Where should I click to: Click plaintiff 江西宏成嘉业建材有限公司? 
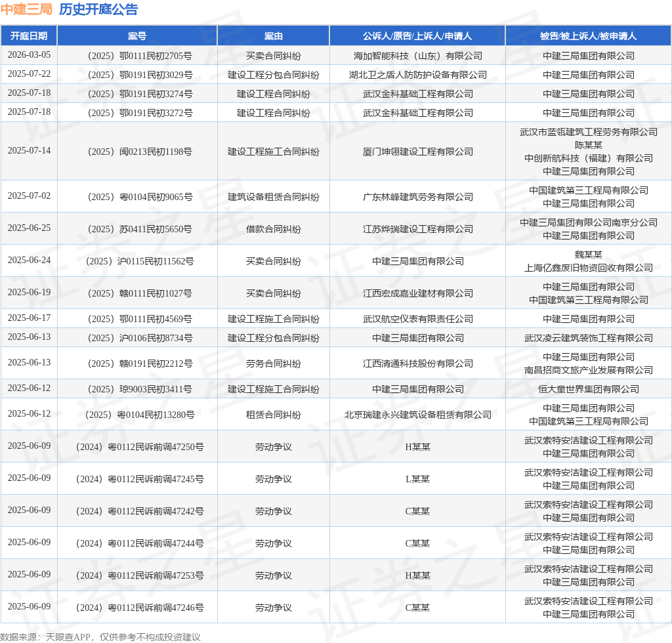click(418, 293)
